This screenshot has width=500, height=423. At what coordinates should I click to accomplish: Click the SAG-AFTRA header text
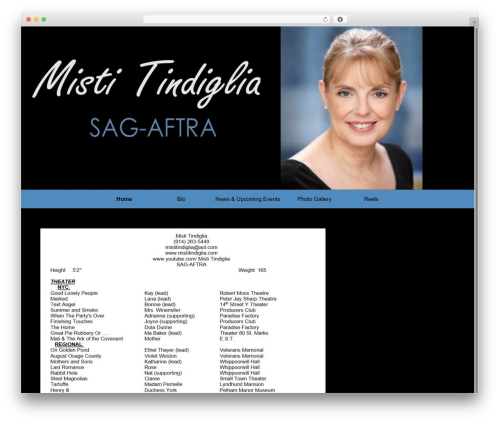point(153,128)
